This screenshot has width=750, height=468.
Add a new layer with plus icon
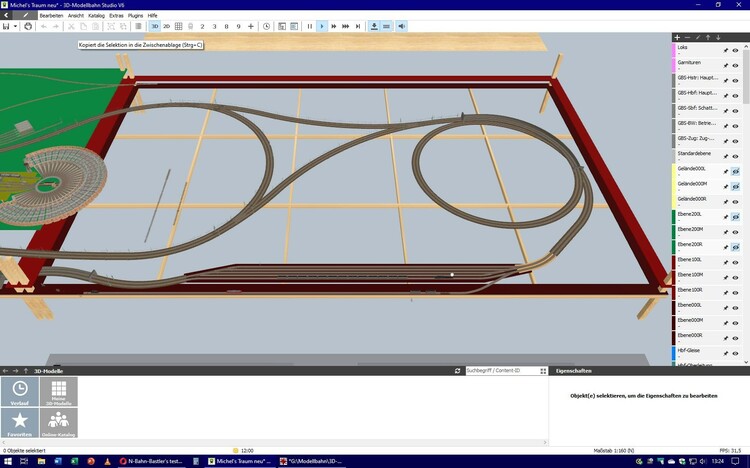pos(677,37)
